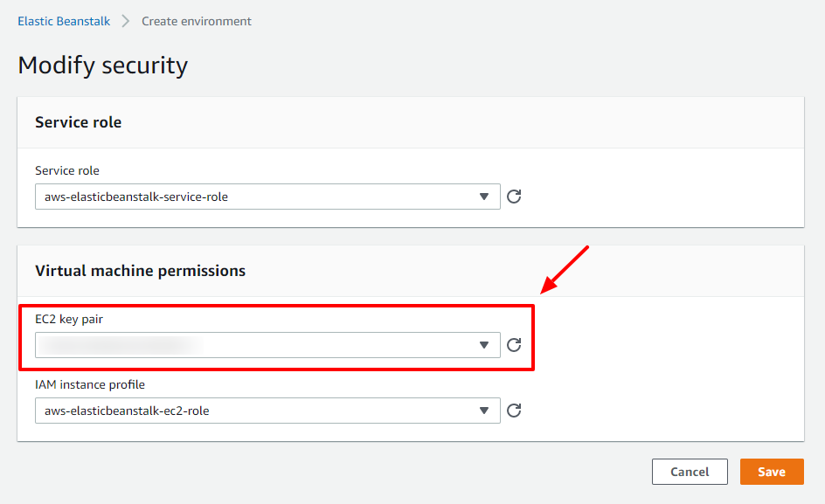This screenshot has width=825, height=504.
Task: Click the Create environment breadcrumb
Action: pos(197,21)
